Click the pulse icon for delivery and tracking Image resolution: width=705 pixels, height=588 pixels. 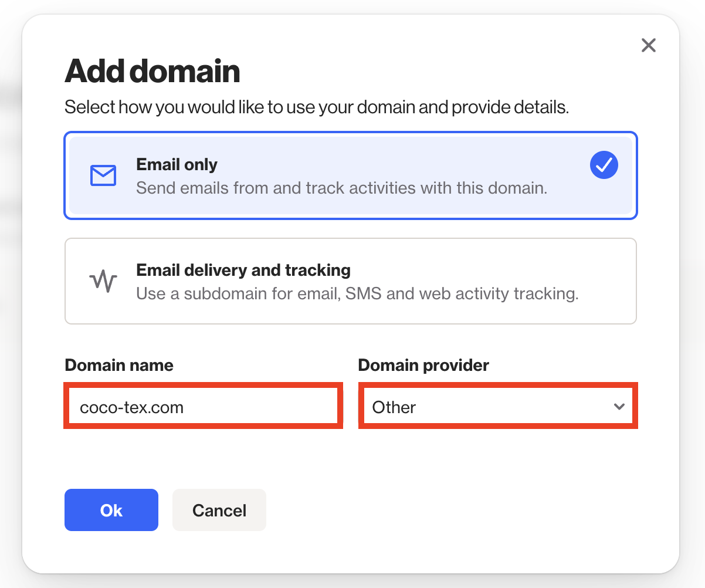[x=103, y=282]
